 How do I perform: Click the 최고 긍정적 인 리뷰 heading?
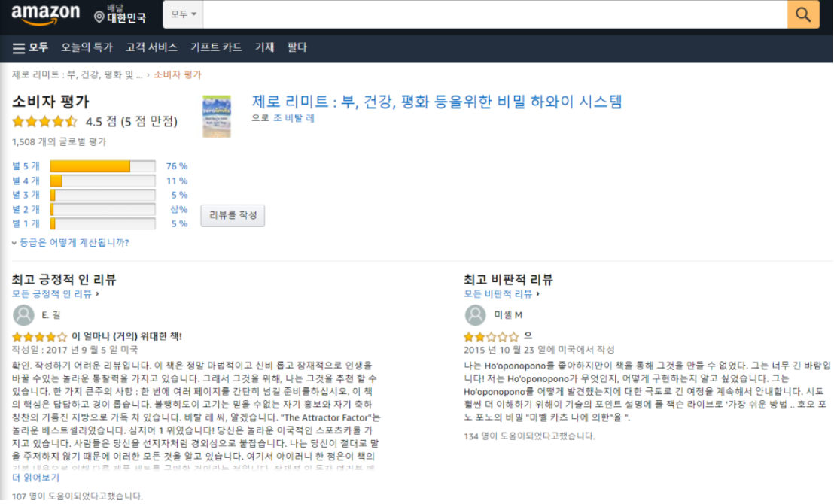[x=64, y=280]
